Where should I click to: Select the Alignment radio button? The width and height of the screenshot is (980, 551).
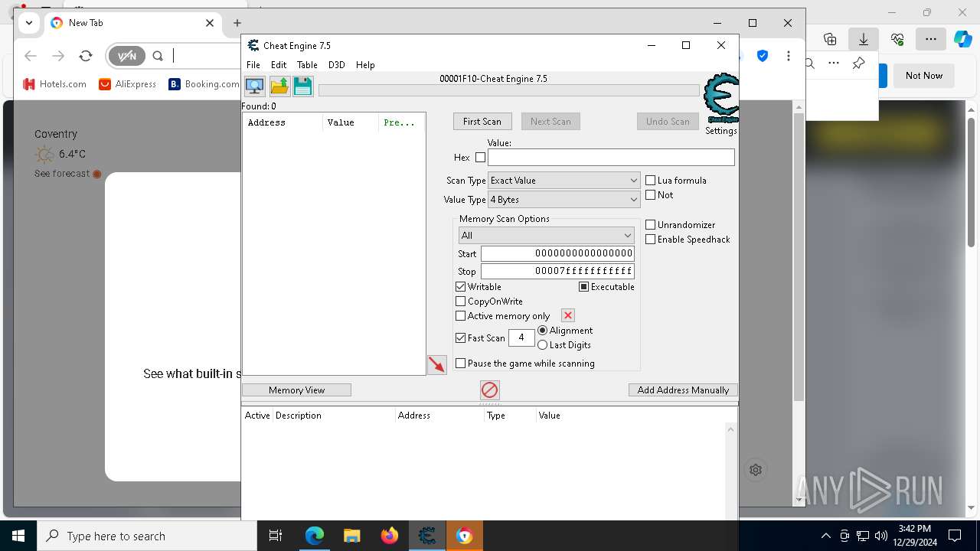pyautogui.click(x=543, y=331)
